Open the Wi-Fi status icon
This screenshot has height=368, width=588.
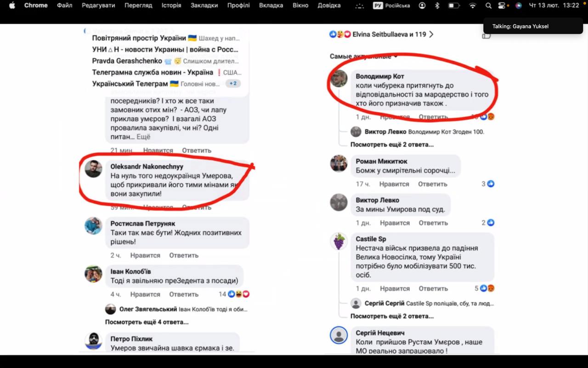pyautogui.click(x=473, y=6)
